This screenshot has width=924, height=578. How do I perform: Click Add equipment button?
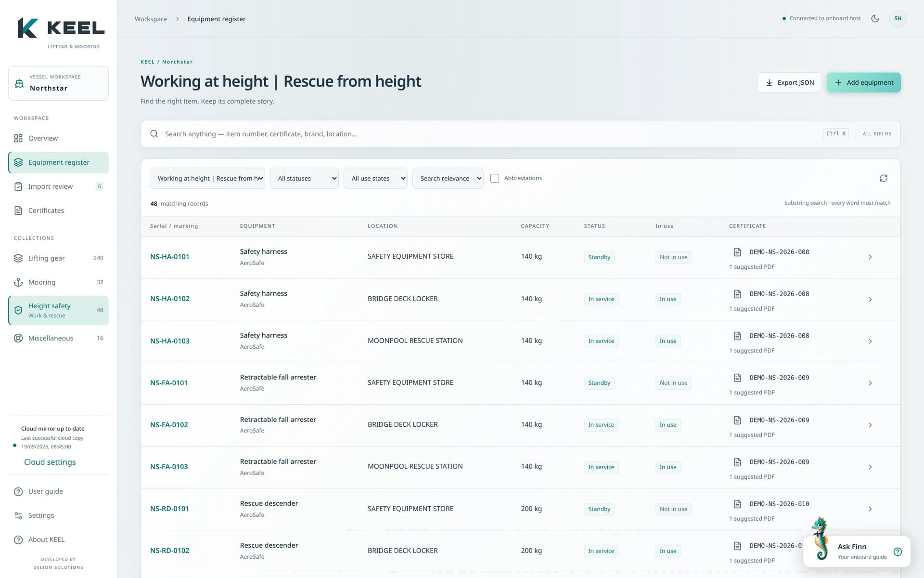coord(863,82)
